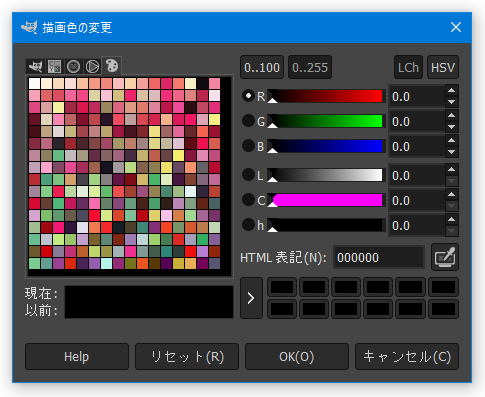485x397 pixels.
Task: Click the B value input field
Action: tap(417, 146)
